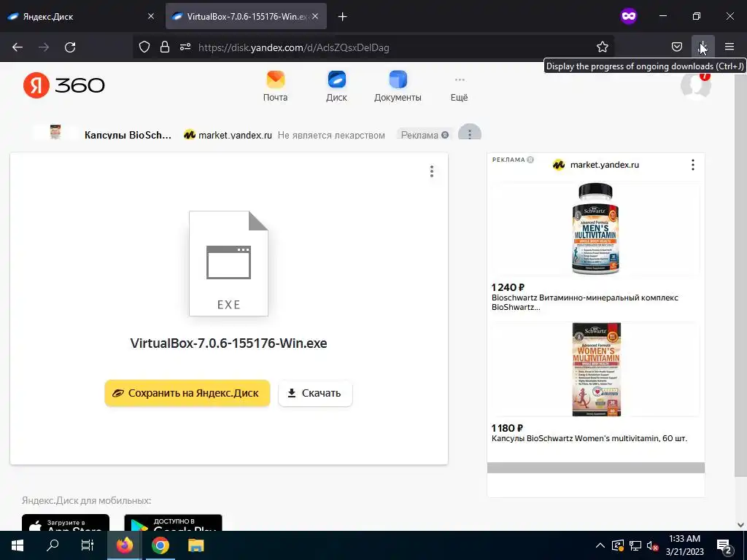Click the РЕКЛАМА info label in the sidebar ad

(513, 160)
